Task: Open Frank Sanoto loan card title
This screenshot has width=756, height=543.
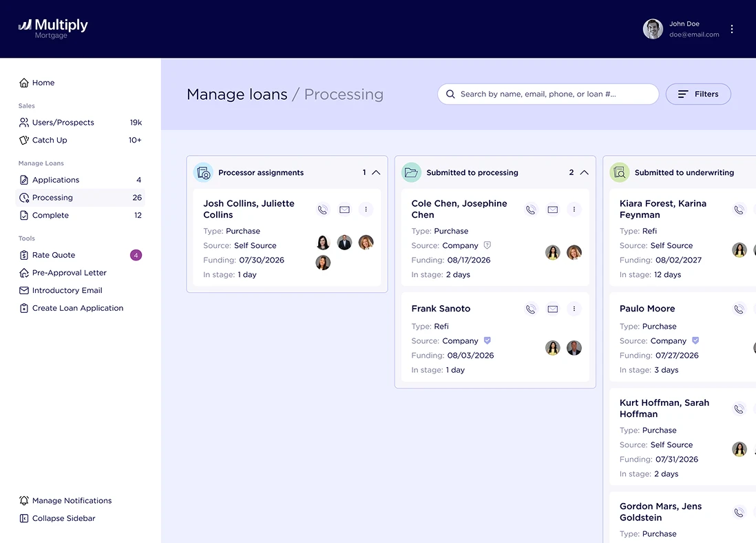Action: pos(441,309)
